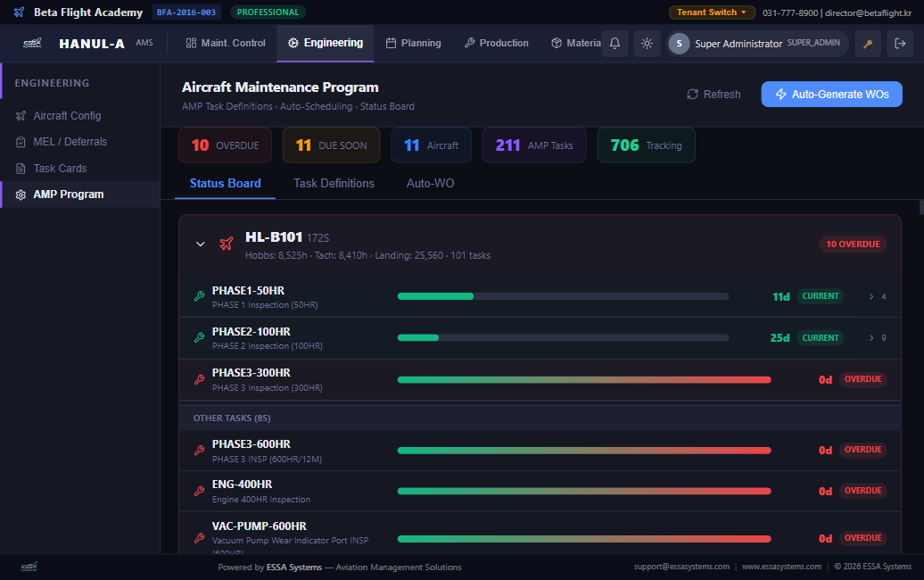
Task: Click the gold key icon
Action: 867,44
